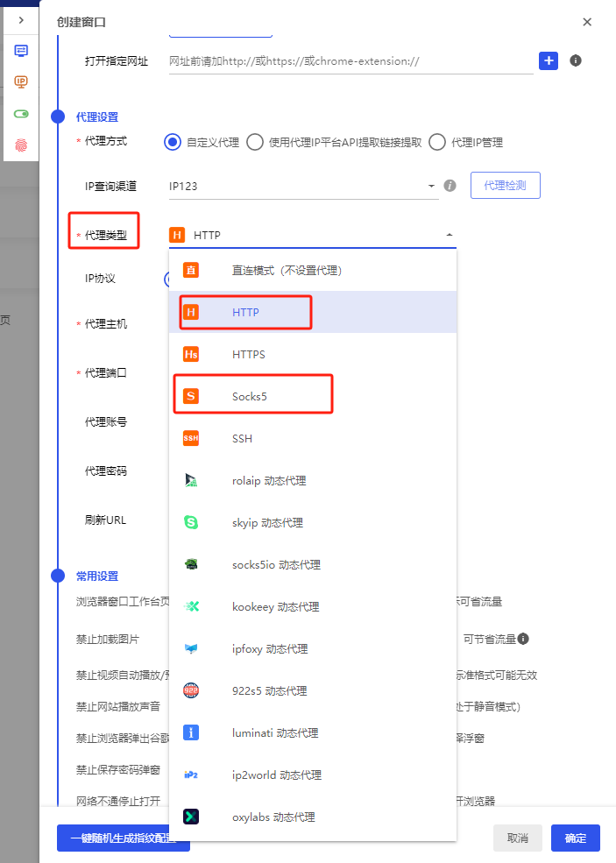Image resolution: width=616 pixels, height=863 pixels.
Task: Open the IP查询渠道 IP123 dropdown
Action: (303, 186)
